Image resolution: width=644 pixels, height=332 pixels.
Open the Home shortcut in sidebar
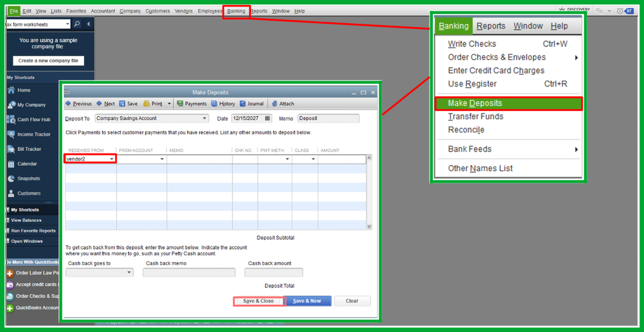click(x=23, y=90)
